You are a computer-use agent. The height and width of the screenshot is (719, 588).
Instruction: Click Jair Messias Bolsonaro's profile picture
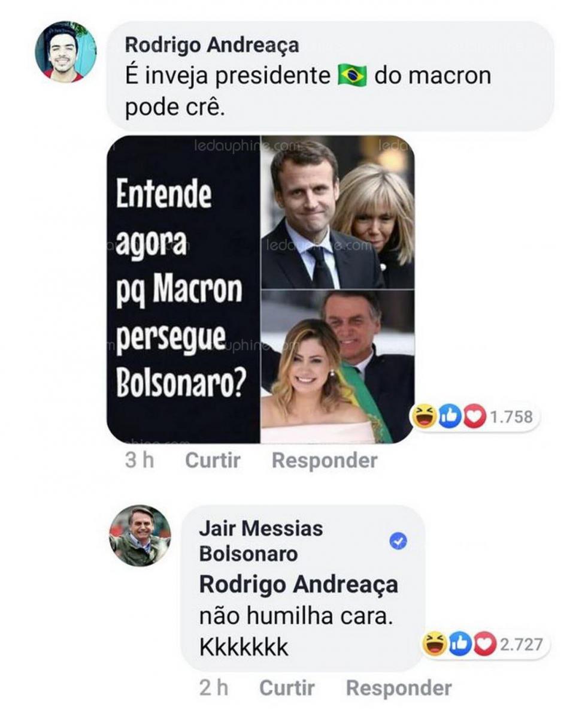pos(140,536)
